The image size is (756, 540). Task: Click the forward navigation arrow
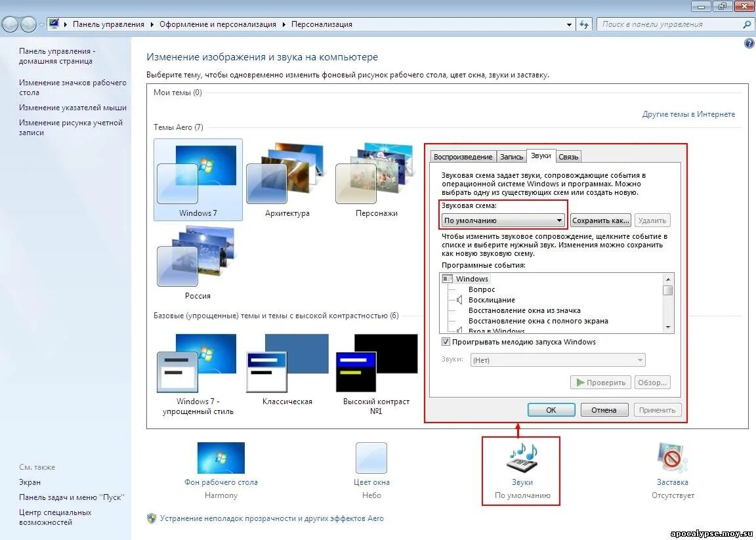[28, 24]
